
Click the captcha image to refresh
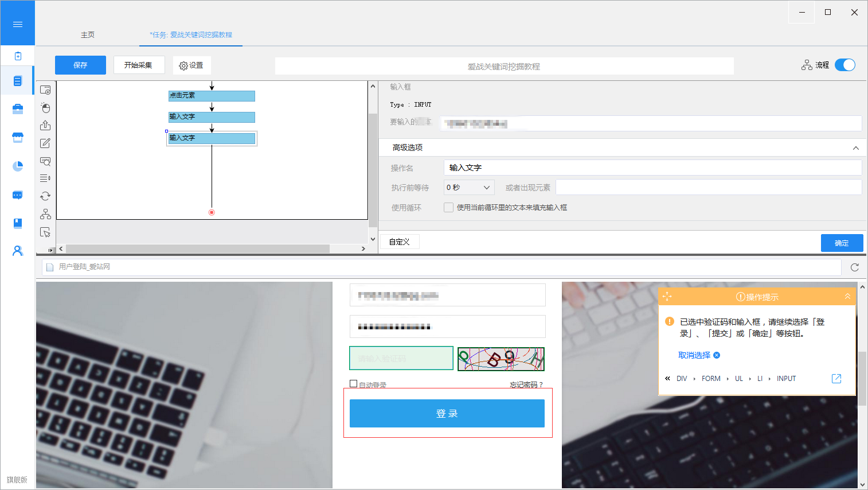click(501, 359)
